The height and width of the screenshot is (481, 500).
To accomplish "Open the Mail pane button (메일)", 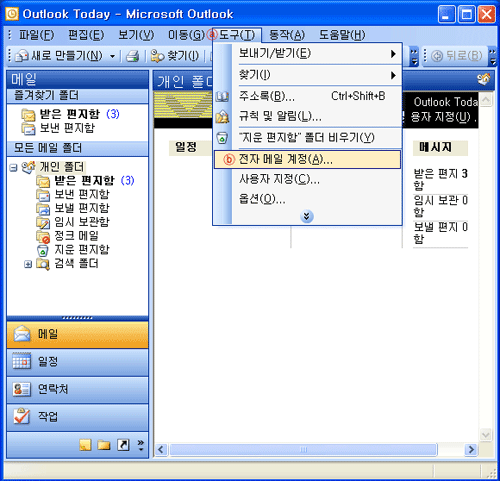I will tap(77, 334).
